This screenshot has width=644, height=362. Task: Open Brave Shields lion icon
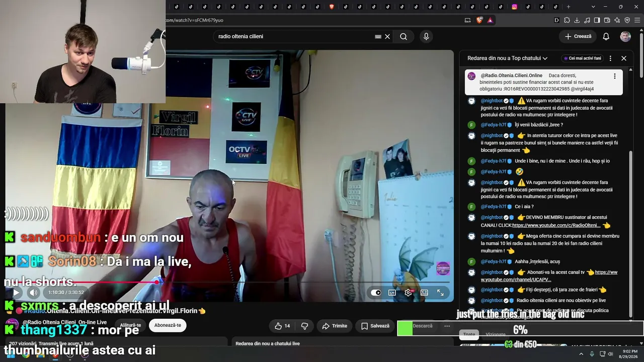point(479,20)
